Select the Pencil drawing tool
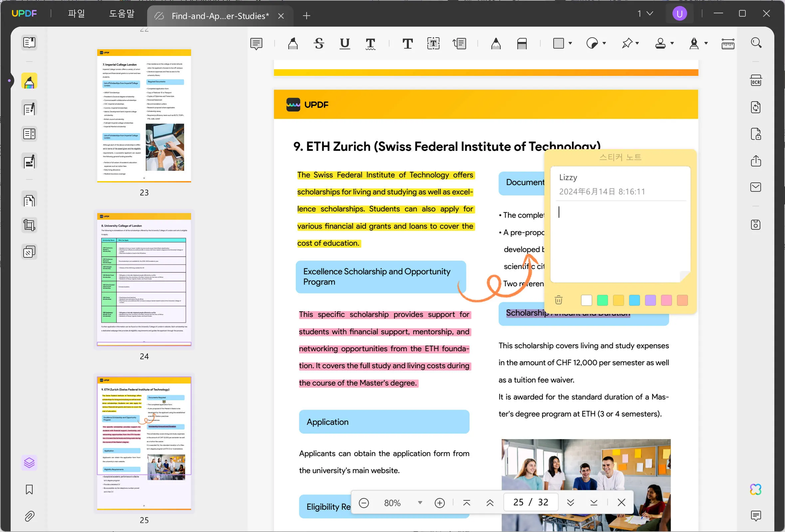This screenshot has width=785, height=532. tap(496, 44)
